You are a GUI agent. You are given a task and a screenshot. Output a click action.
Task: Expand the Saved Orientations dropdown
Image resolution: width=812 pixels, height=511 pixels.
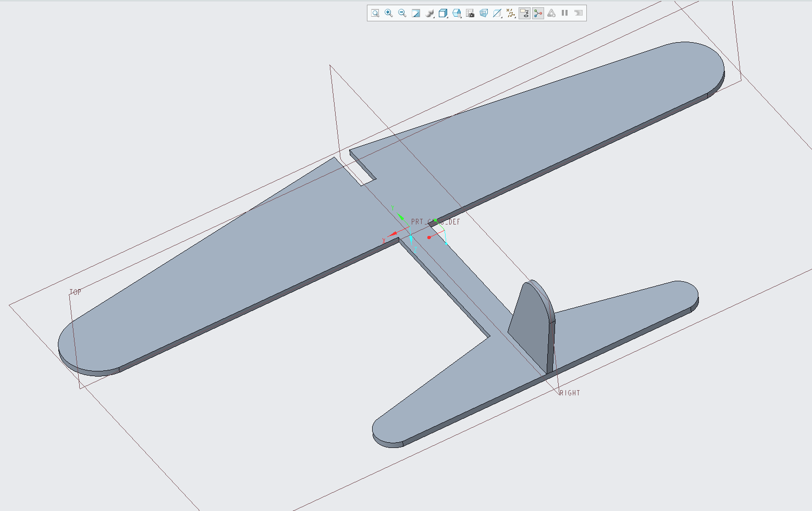click(x=457, y=13)
